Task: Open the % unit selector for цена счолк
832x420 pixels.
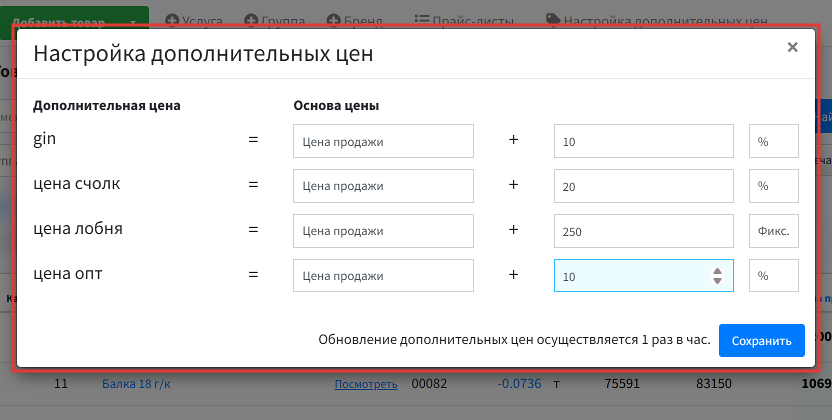Action: point(774,186)
